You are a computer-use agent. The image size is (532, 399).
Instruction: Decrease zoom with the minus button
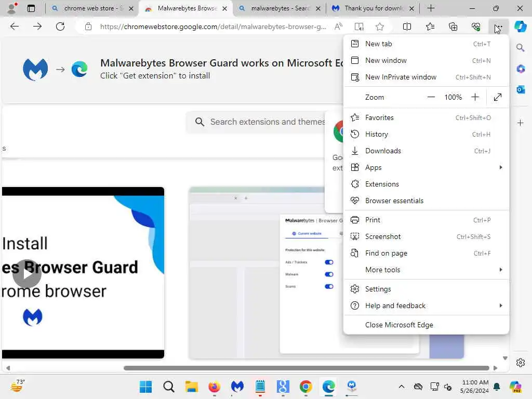pyautogui.click(x=431, y=97)
